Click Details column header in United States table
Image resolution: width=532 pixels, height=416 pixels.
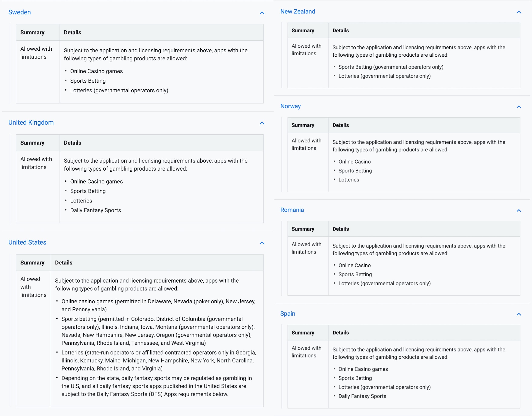point(64,263)
